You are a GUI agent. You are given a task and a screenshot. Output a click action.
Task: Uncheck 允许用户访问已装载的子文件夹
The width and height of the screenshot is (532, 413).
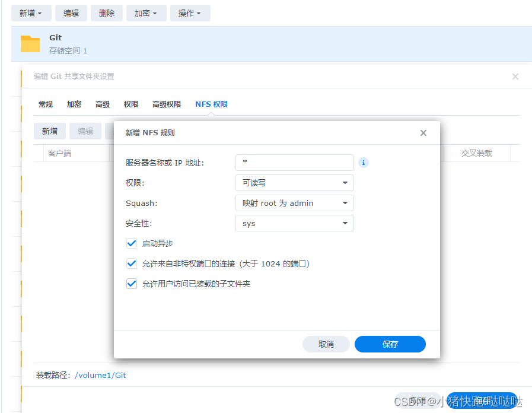point(132,284)
